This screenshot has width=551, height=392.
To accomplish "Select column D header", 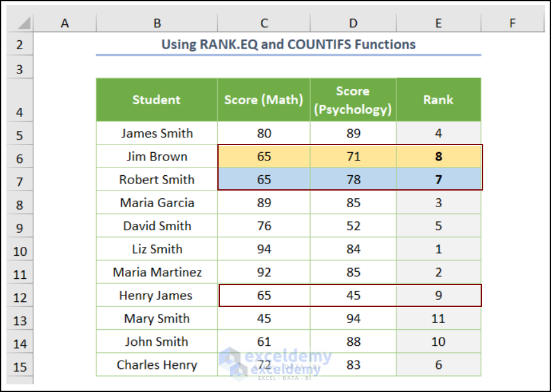I will coord(353,23).
